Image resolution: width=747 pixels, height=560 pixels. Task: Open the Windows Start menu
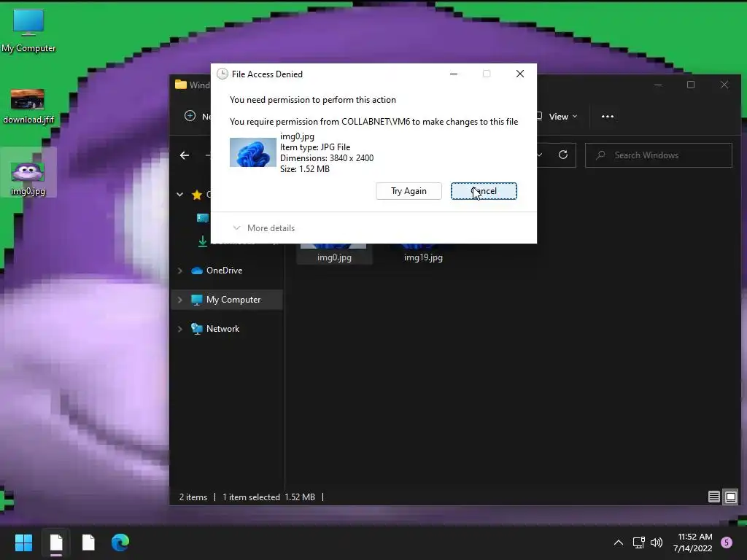point(23,542)
